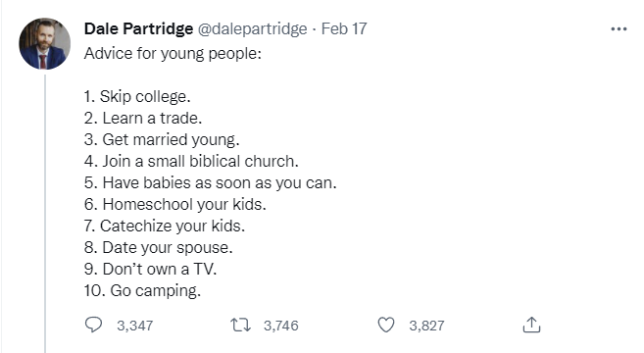Open the Dale Partridge display name link
Viewport: 644px width, 353px height.
click(138, 28)
